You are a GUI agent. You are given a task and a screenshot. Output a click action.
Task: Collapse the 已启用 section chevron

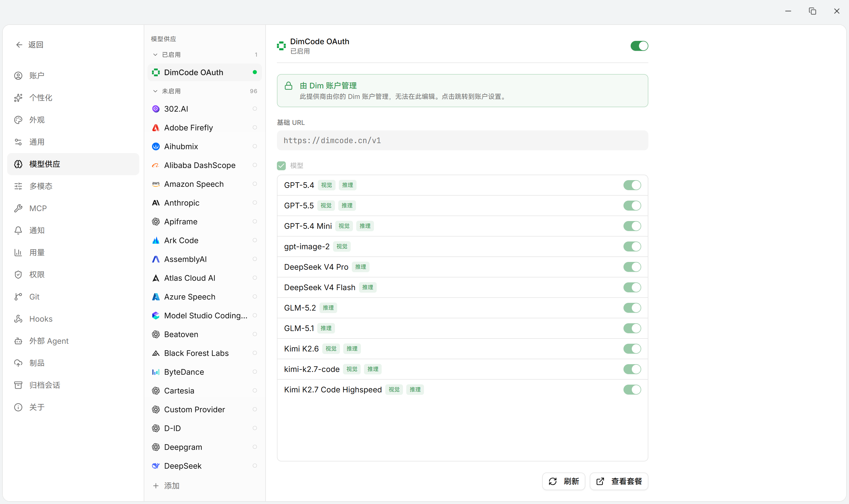tap(155, 55)
